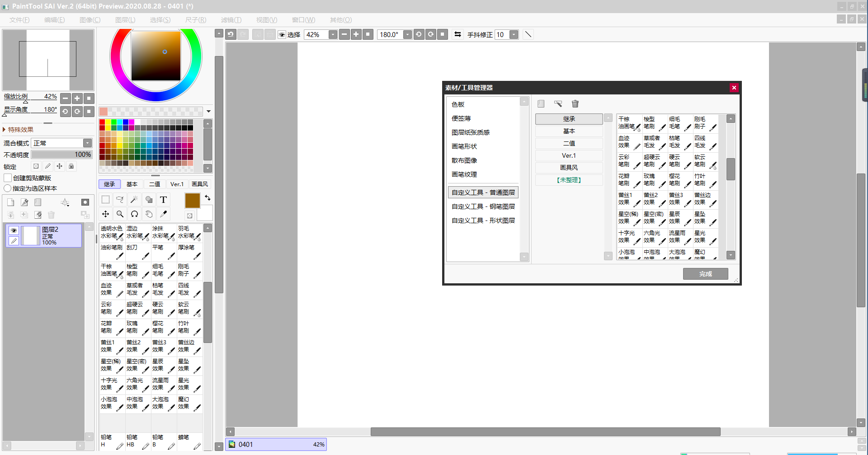Toggle selection visibility eye in toolbar
This screenshot has height=455, width=868.
pyautogui.click(x=282, y=35)
